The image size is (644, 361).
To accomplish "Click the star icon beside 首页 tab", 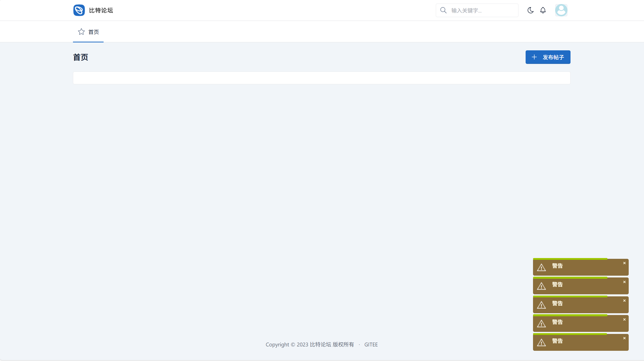I will click(x=81, y=32).
